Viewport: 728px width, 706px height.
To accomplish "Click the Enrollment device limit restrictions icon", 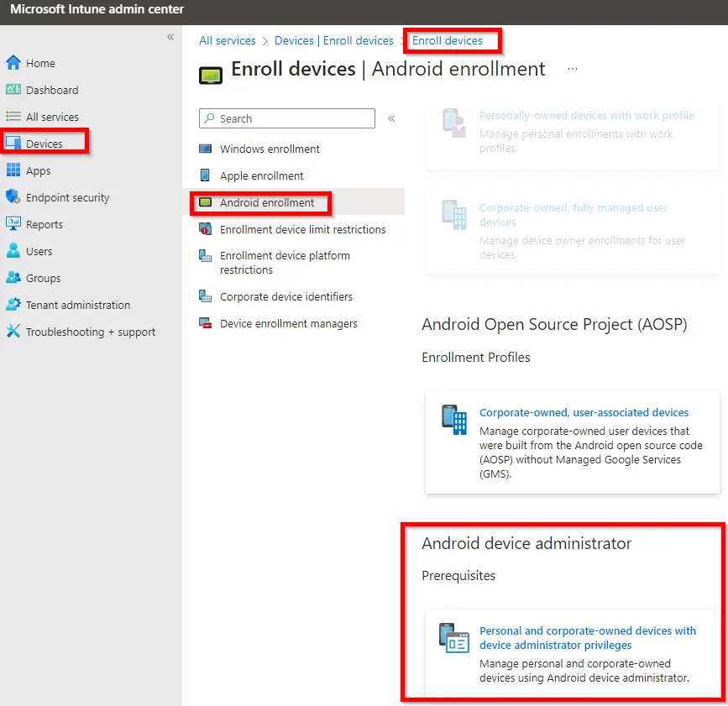I will pyautogui.click(x=205, y=229).
